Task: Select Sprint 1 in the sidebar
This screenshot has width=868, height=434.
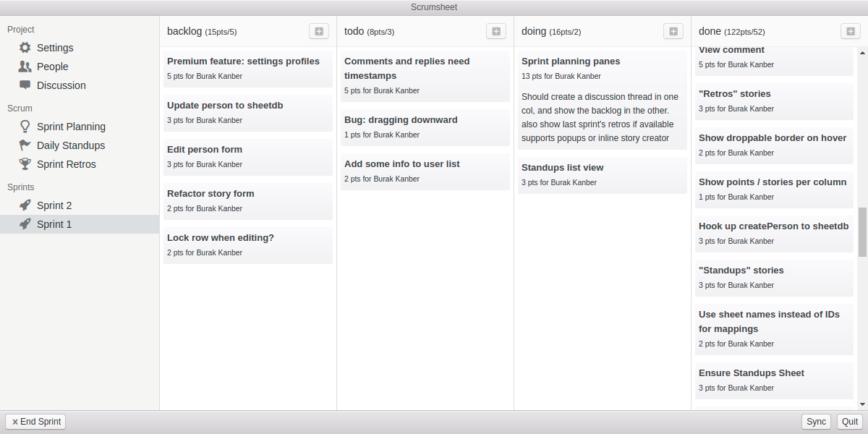Action: pos(54,224)
